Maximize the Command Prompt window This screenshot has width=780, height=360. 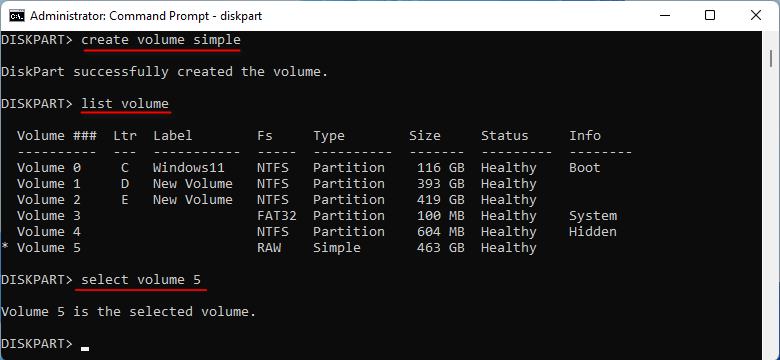710,15
